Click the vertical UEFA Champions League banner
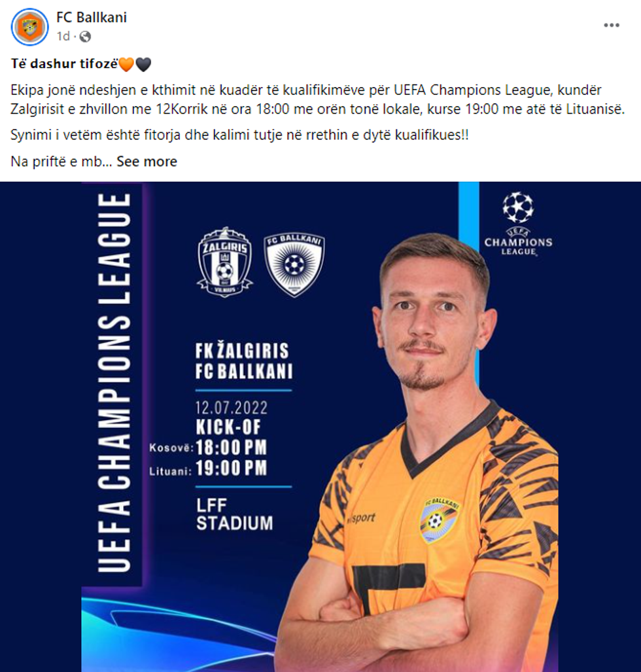Viewport: 641px width, 672px height. 114,383
